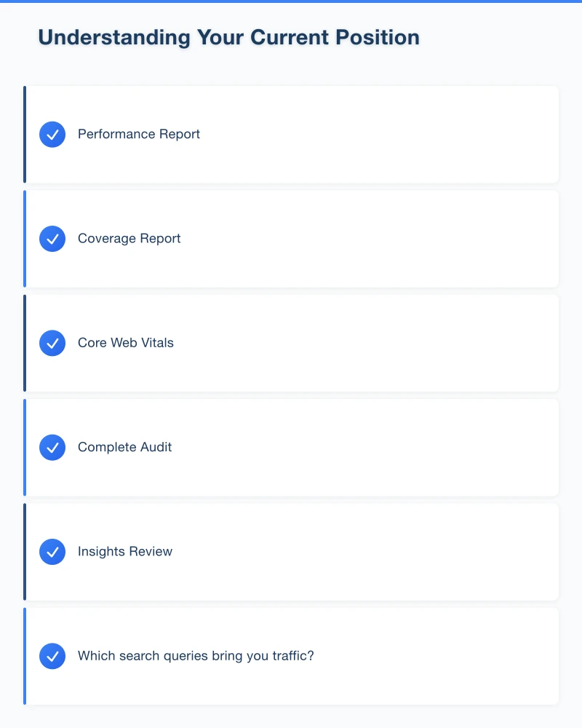This screenshot has height=728, width=582.
Task: Expand the Core Web Vitals section
Action: [x=291, y=343]
